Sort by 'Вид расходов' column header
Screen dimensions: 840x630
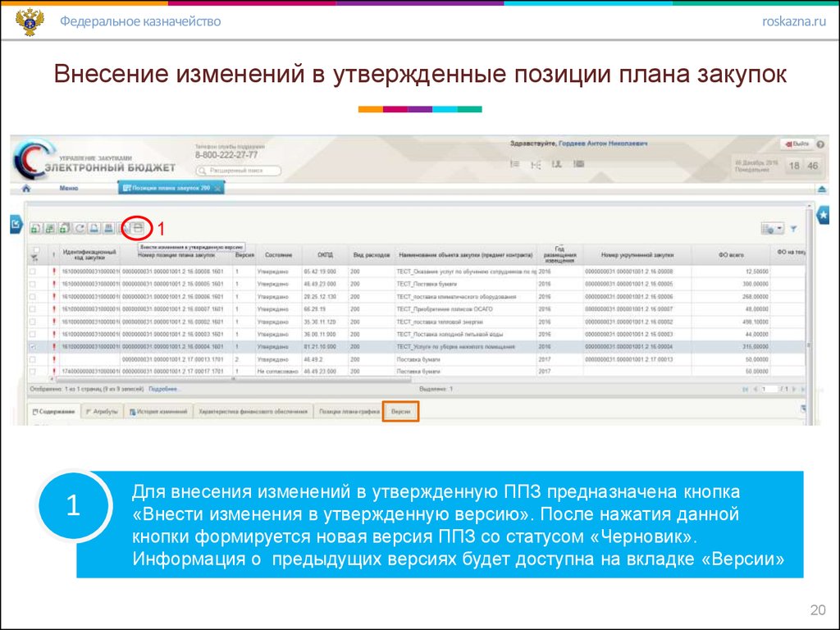[372, 255]
